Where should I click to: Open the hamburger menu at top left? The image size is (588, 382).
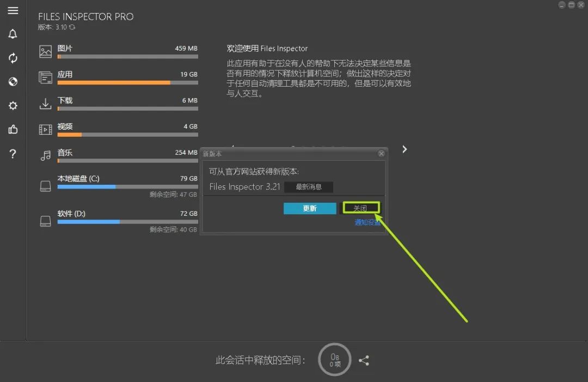click(x=13, y=10)
